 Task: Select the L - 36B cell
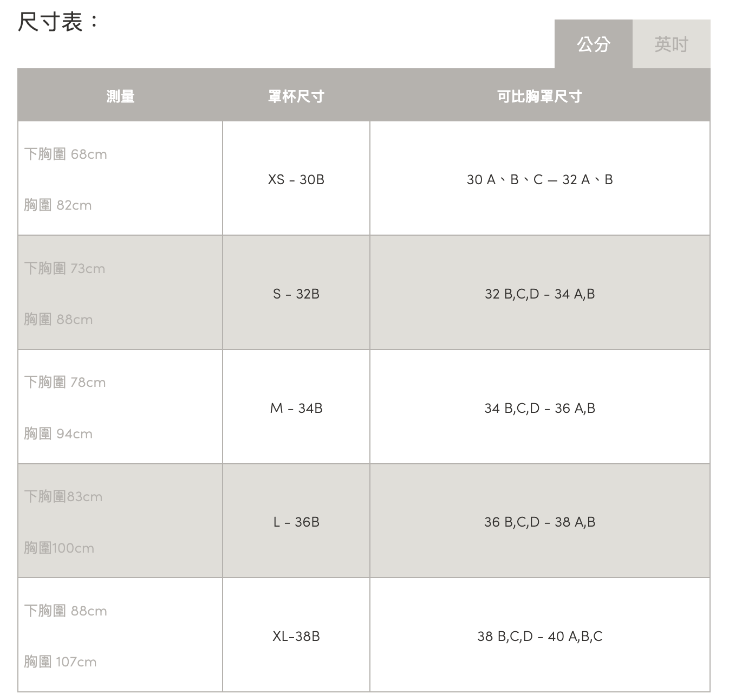(296, 522)
